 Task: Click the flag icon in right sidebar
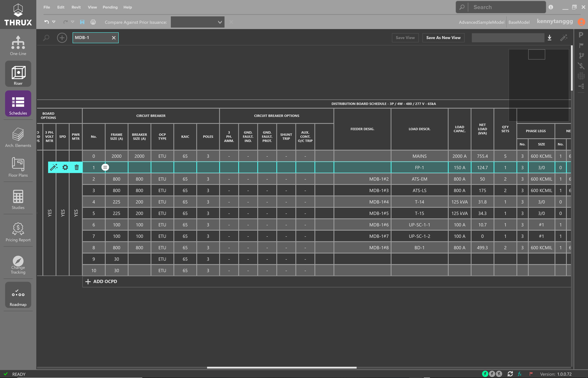[x=581, y=45]
